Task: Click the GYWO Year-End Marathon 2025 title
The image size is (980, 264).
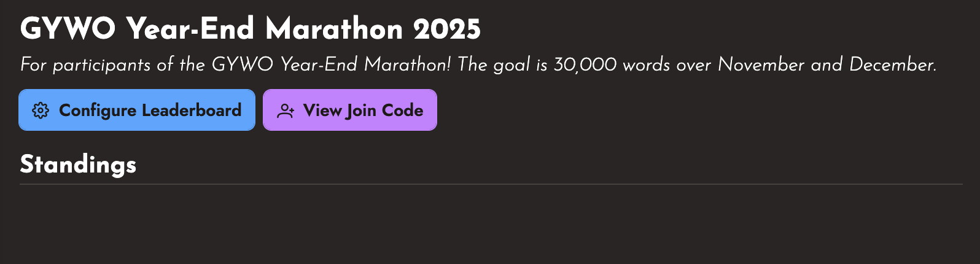Action: click(x=250, y=28)
